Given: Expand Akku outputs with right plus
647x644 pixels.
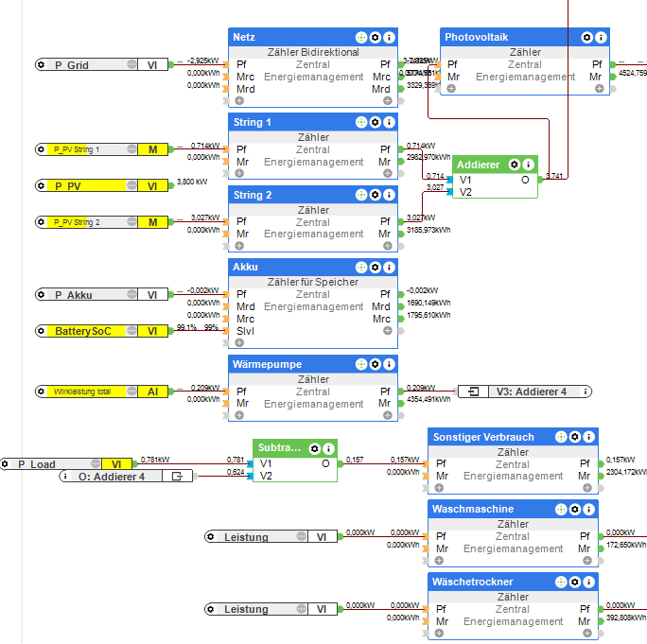Looking at the screenshot, I should 388,330.
